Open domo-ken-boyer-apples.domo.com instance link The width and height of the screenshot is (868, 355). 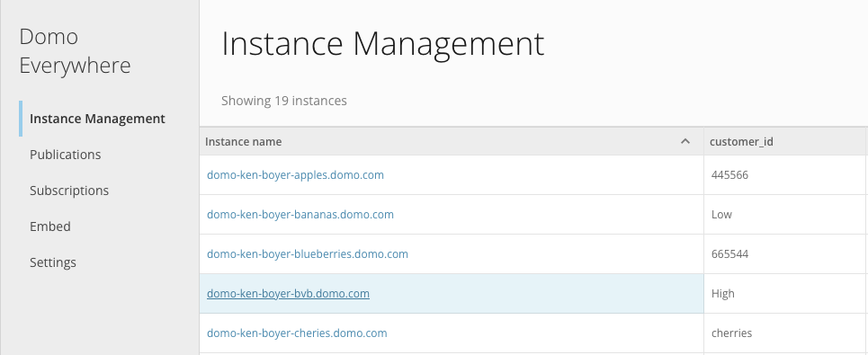[x=295, y=174]
